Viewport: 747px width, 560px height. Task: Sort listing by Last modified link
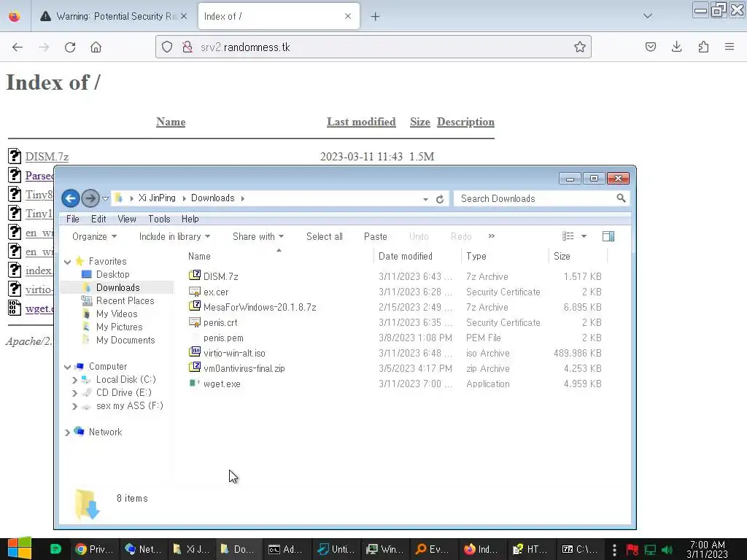pos(361,122)
